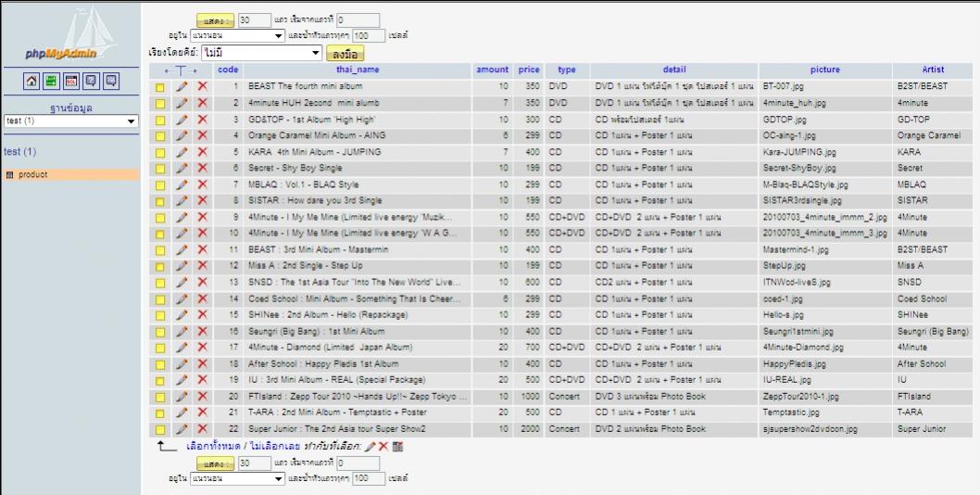Delete the After School Happy Pledis row
This screenshot has height=495, width=980.
[203, 363]
